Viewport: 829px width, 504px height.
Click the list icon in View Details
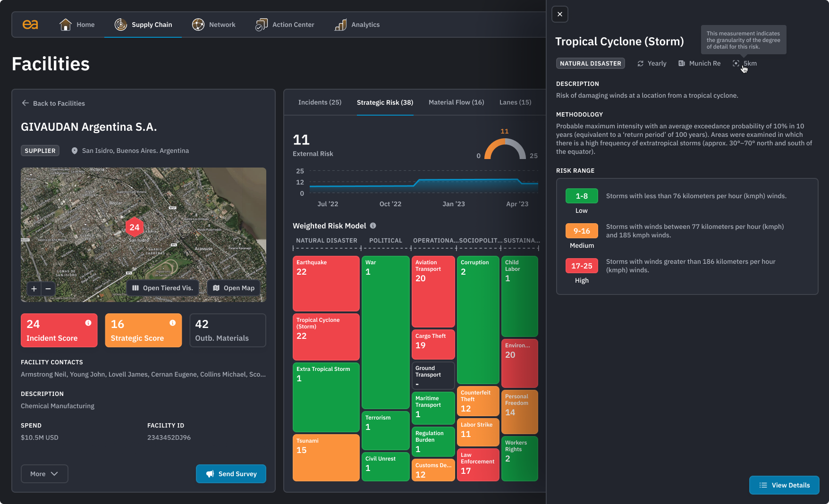tap(763, 485)
